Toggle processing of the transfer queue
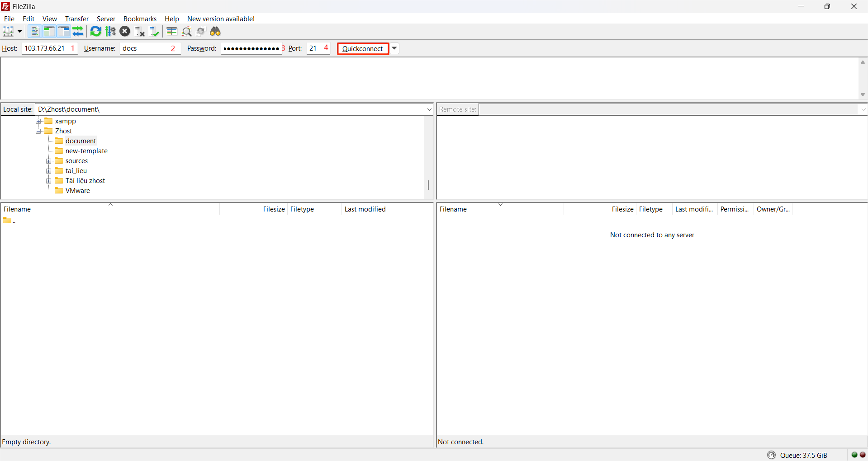The image size is (868, 461). pos(110,31)
